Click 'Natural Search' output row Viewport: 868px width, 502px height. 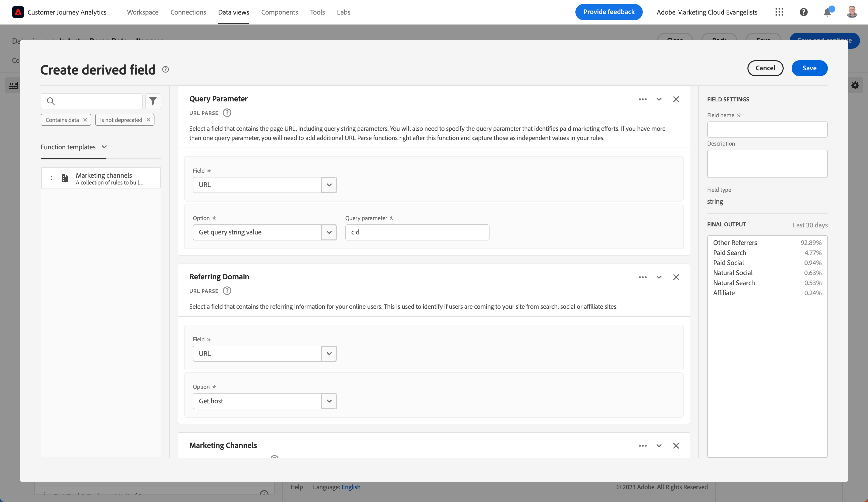pos(767,283)
